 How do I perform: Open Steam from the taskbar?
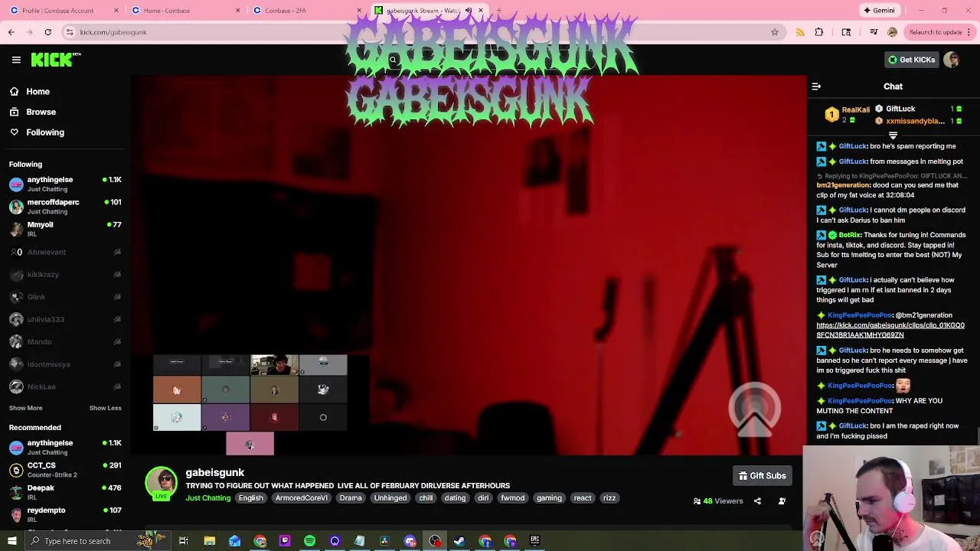tap(459, 541)
